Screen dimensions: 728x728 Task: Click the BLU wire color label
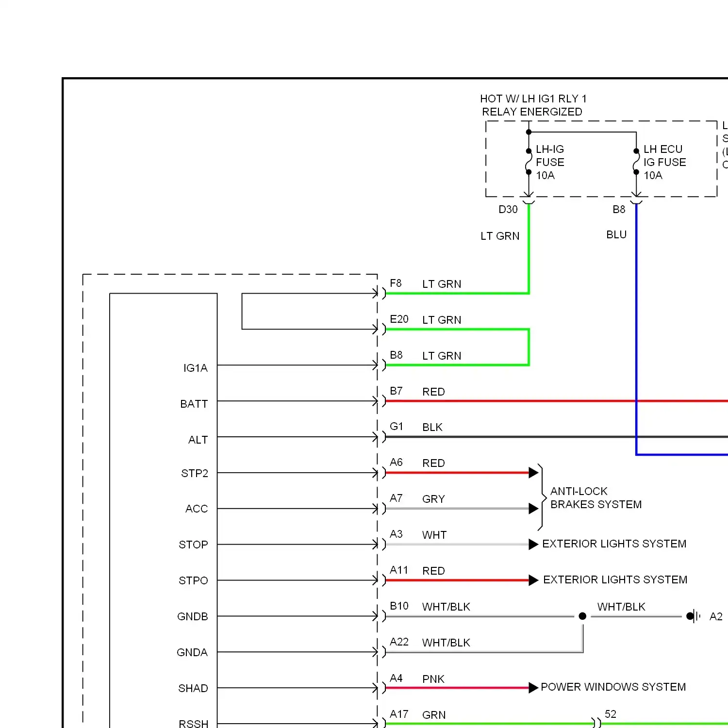[616, 234]
